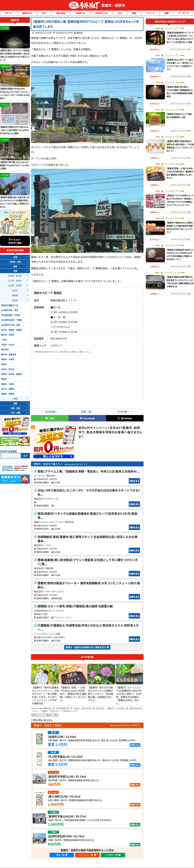
Task: Open the アーカイブ nav tab
Action: (184, 13)
